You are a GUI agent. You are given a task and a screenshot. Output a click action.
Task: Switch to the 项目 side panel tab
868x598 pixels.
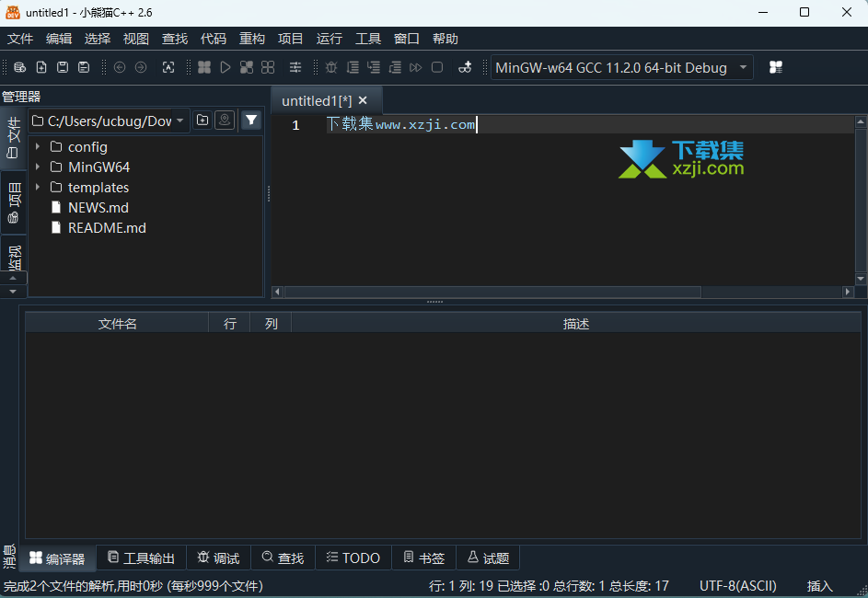13,203
